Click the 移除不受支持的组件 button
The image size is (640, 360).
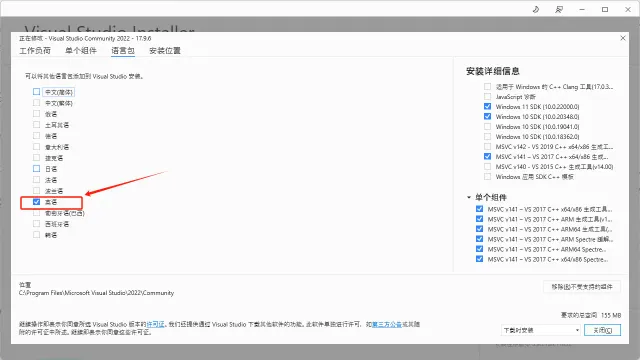[582, 287]
